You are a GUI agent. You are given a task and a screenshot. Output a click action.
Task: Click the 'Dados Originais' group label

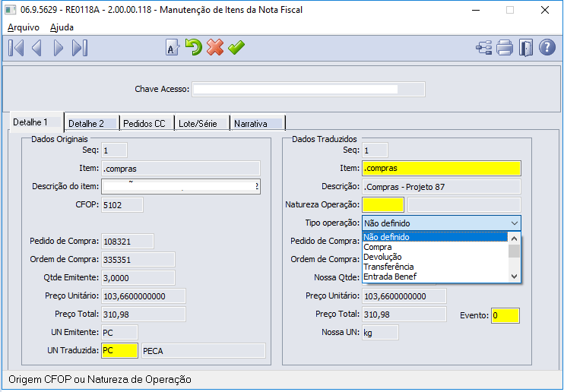point(59,139)
